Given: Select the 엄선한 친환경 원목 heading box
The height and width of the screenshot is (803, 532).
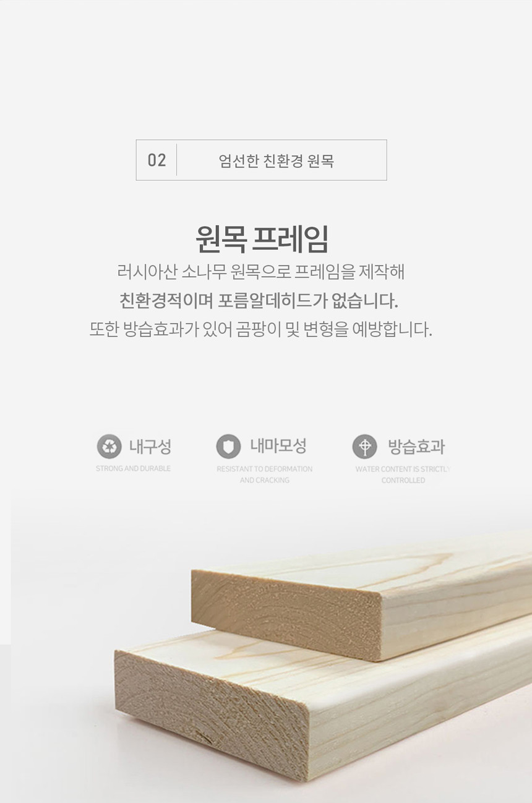Looking at the screenshot, I should [261, 160].
